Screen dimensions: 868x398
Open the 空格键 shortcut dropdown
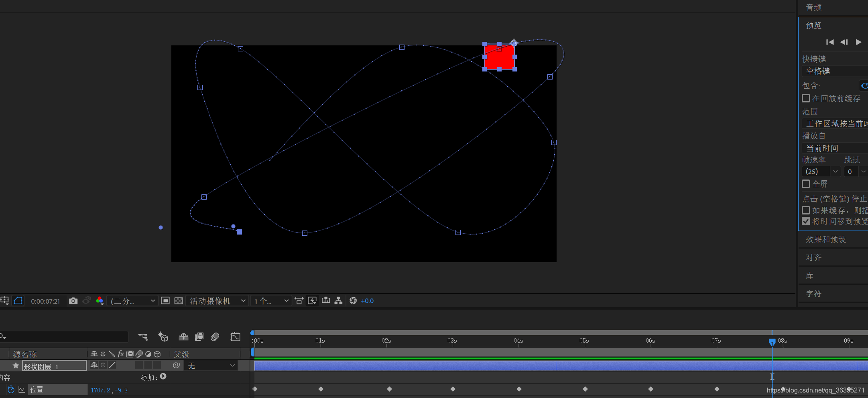[835, 71]
